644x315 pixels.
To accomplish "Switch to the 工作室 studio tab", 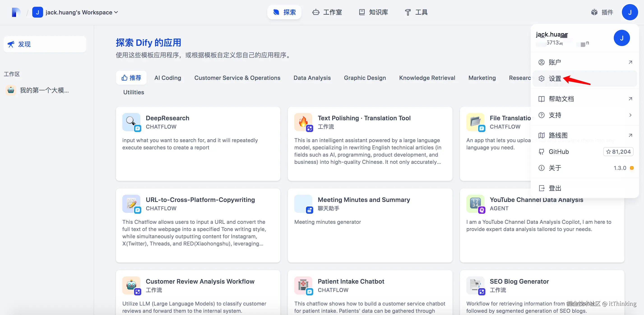I will tap(327, 12).
